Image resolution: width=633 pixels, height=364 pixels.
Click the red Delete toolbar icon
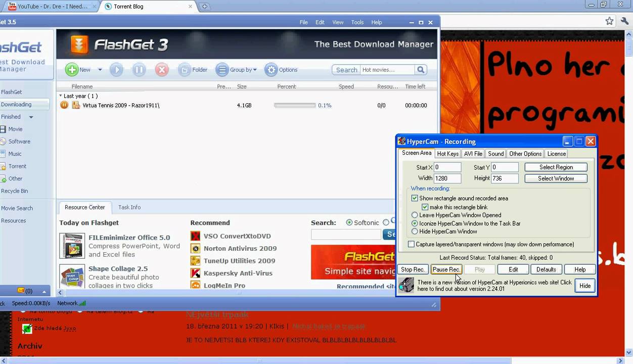[x=162, y=70]
